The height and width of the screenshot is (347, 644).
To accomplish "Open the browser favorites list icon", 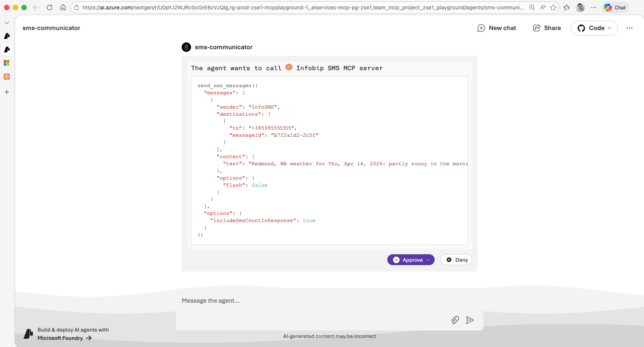I will coord(567,8).
